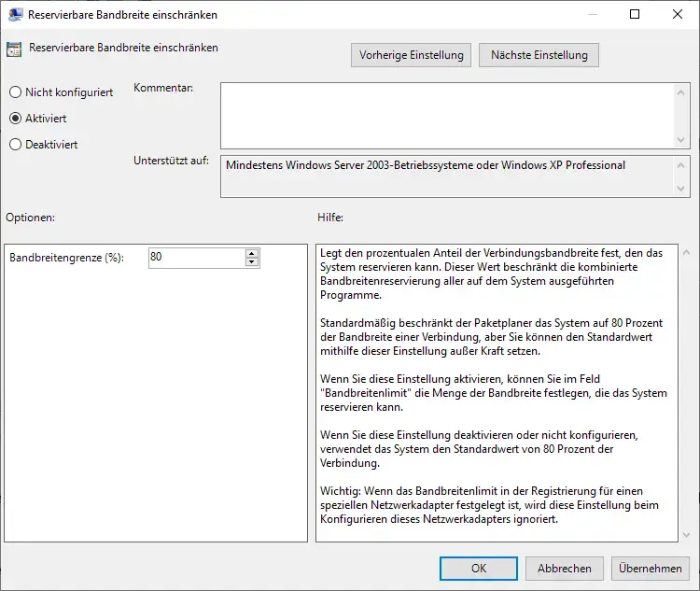Click inside the Kommentar text box
The height and width of the screenshot is (591, 700).
(446, 115)
